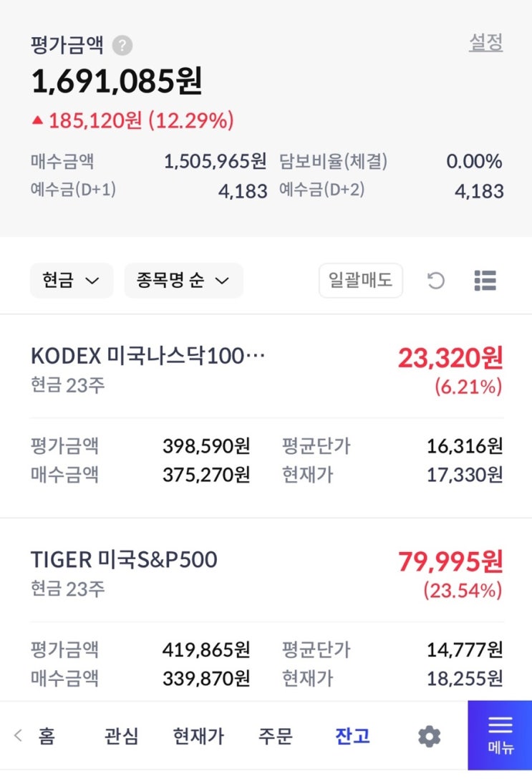Image resolution: width=532 pixels, height=779 pixels.
Task: Open the 메뉴 hamburger menu
Action: pos(500,735)
